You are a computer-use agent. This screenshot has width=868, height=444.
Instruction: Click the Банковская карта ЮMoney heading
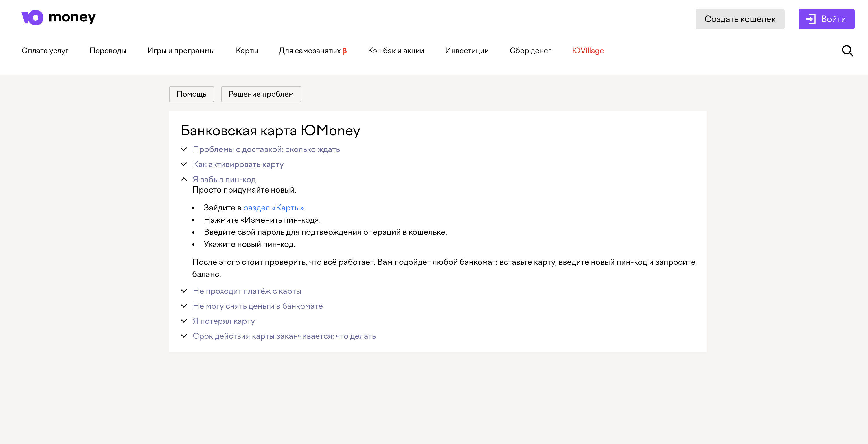(270, 131)
